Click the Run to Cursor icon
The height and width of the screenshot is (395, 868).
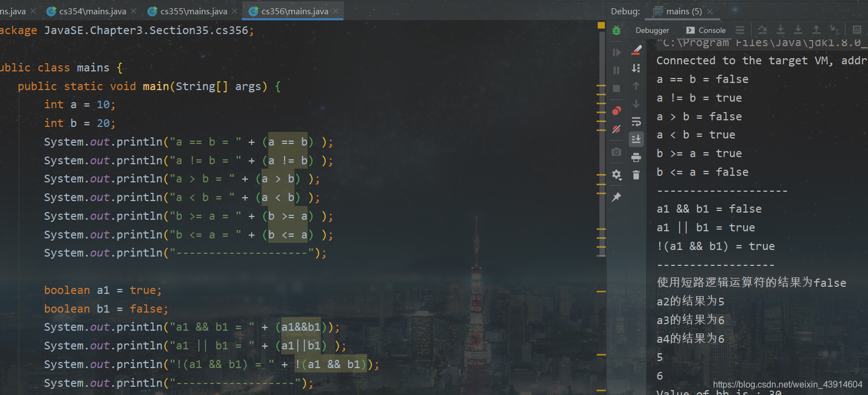(834, 30)
